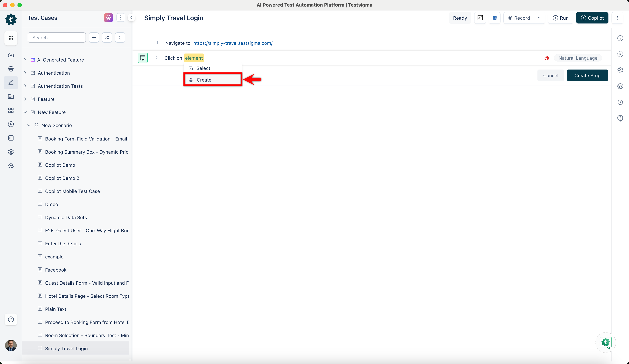This screenshot has width=629, height=364.
Task: Choose Select from the element menu
Action: click(213, 68)
